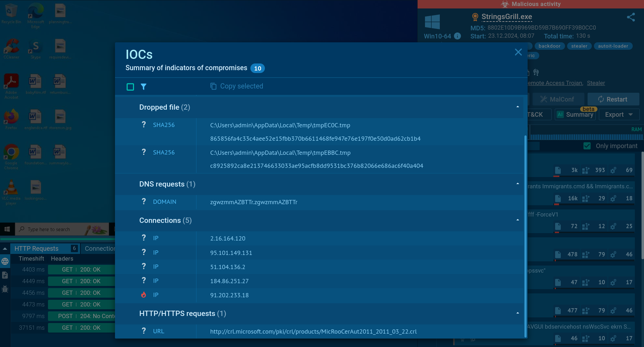Click the file document icon in left sidebar
Screen dimensions: 644x347
(5, 275)
